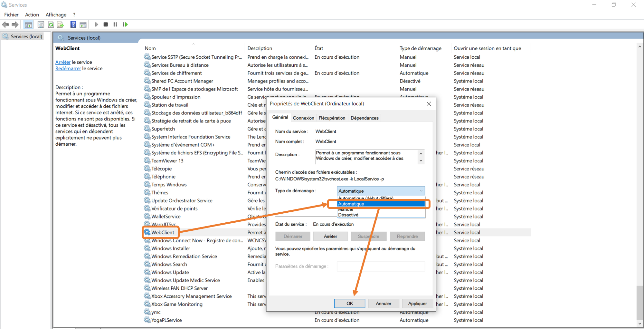This screenshot has height=329, width=644.
Task: Open the Action menu
Action: [x=32, y=15]
